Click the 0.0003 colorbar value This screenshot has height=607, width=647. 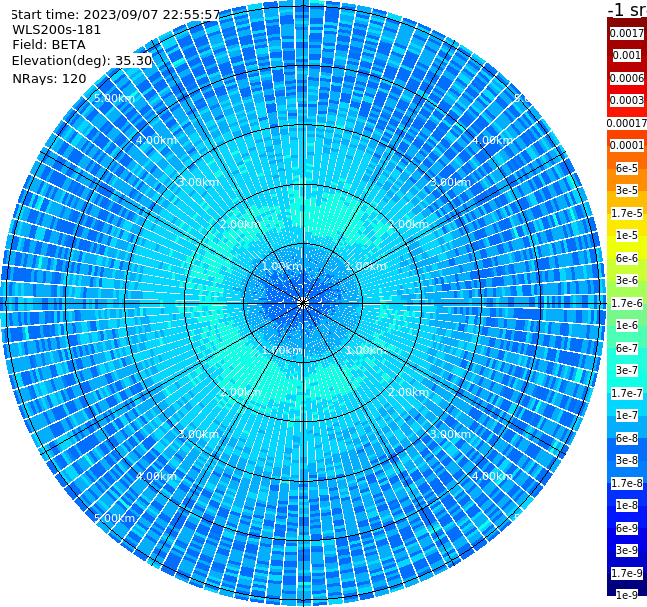coord(627,100)
